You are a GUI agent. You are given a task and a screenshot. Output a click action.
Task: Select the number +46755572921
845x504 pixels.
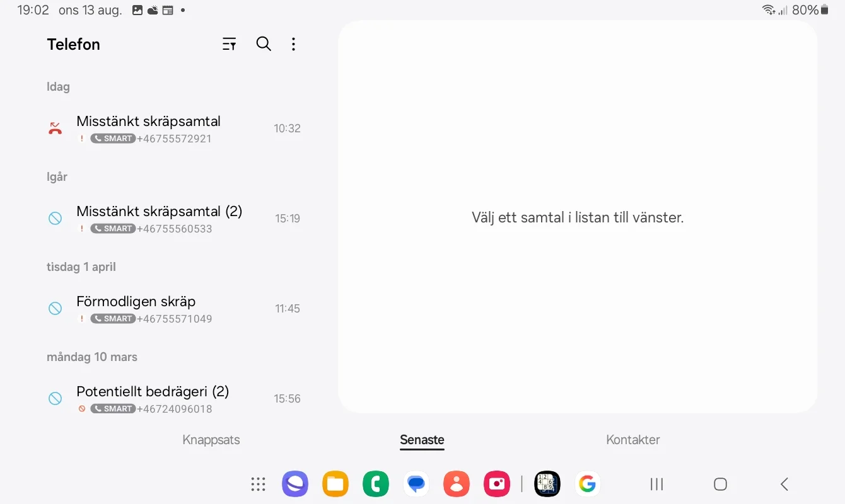point(174,139)
